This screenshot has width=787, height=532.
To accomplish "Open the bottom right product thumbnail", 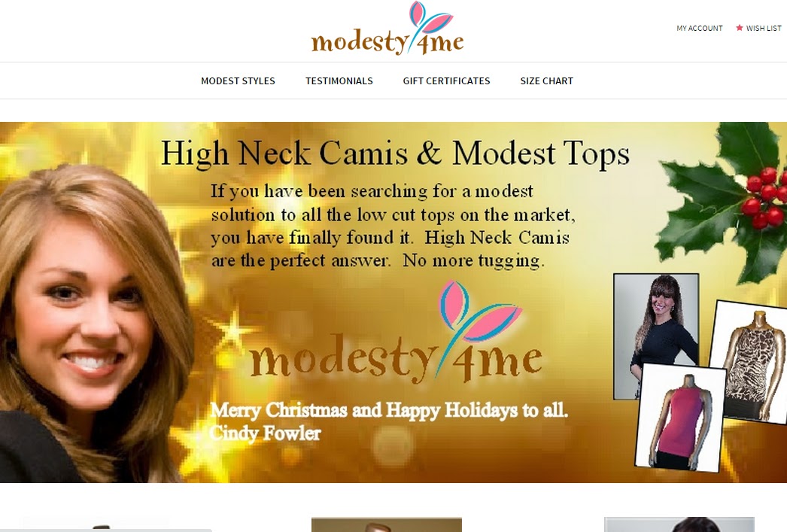I will pyautogui.click(x=679, y=524).
